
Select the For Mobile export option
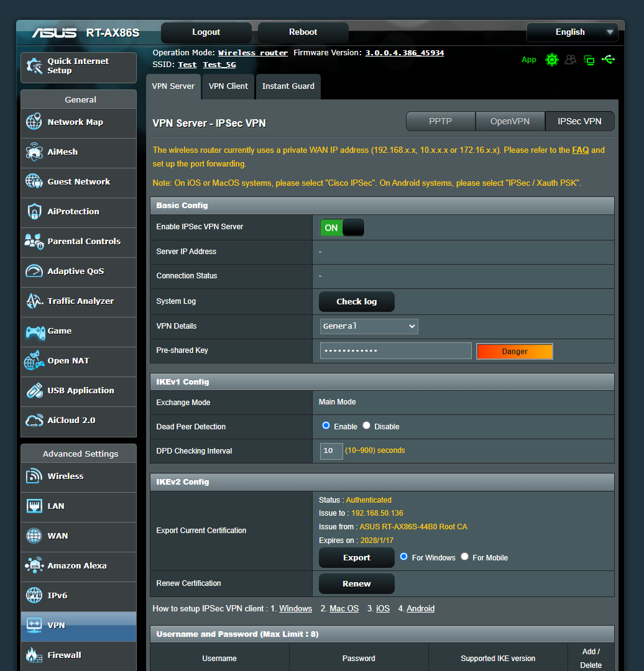pyautogui.click(x=464, y=557)
